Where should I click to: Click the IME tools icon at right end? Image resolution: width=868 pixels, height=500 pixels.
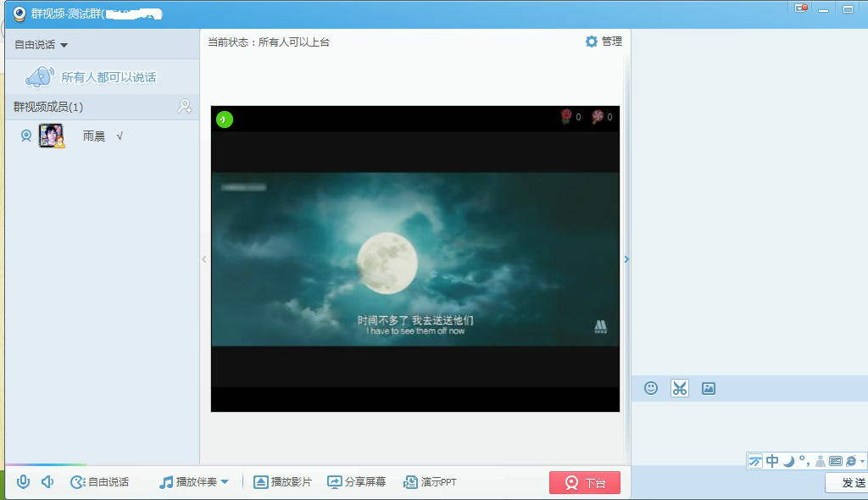click(851, 461)
